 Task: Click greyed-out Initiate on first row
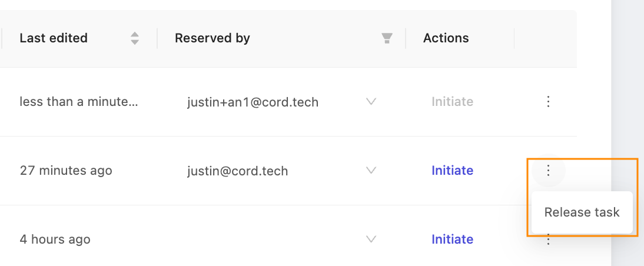coord(452,101)
